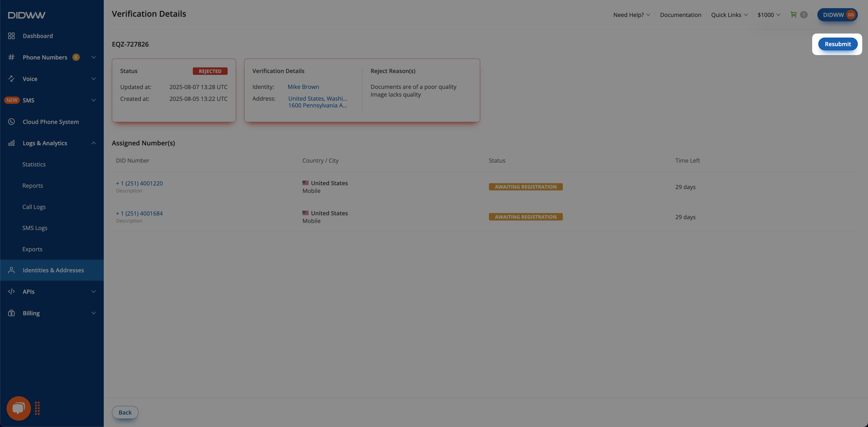This screenshot has height=427, width=868.
Task: Open the Mike Brown identity link
Action: coord(303,87)
